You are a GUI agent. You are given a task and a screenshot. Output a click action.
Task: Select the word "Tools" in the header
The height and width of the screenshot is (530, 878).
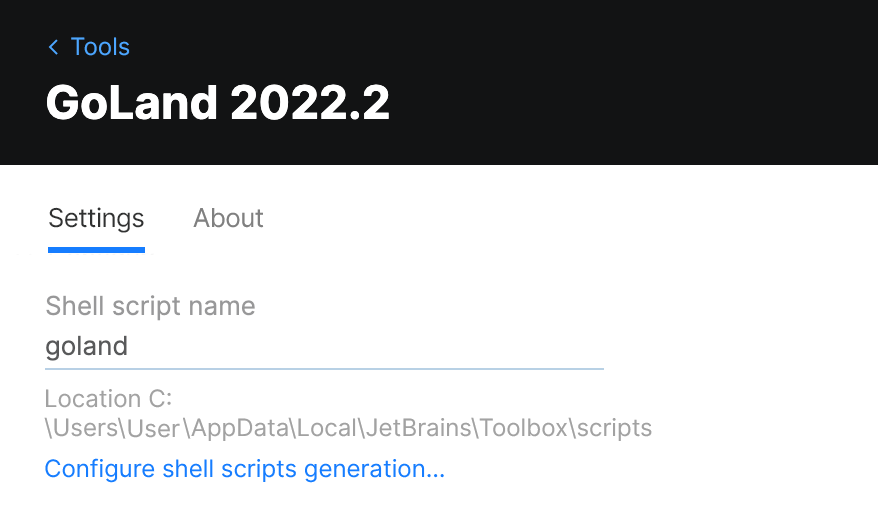[x=100, y=47]
